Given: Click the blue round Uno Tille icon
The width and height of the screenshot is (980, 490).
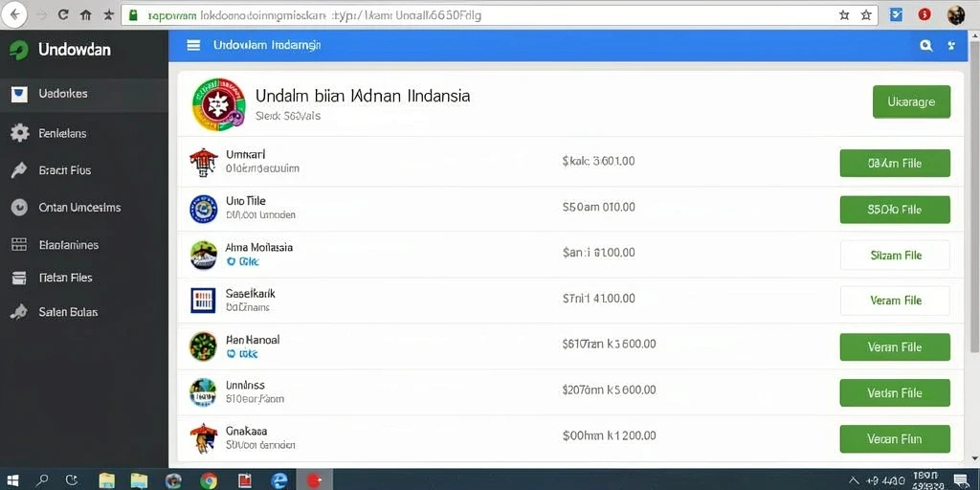Looking at the screenshot, I should [x=203, y=209].
